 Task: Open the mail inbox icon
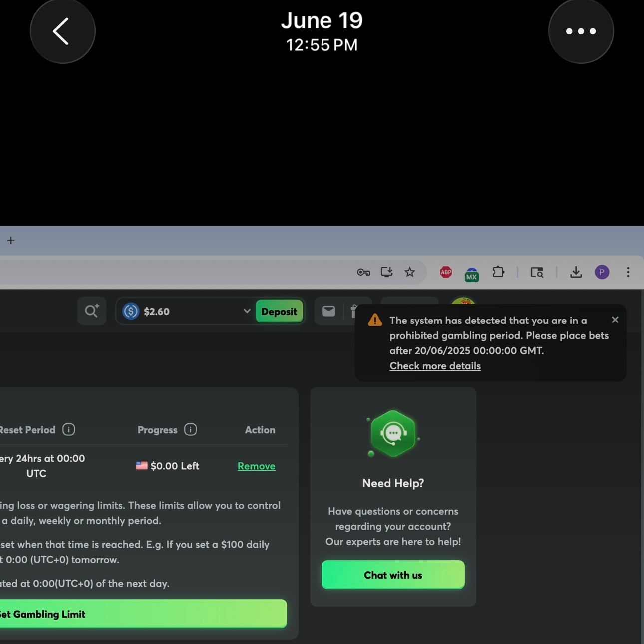coord(329,311)
